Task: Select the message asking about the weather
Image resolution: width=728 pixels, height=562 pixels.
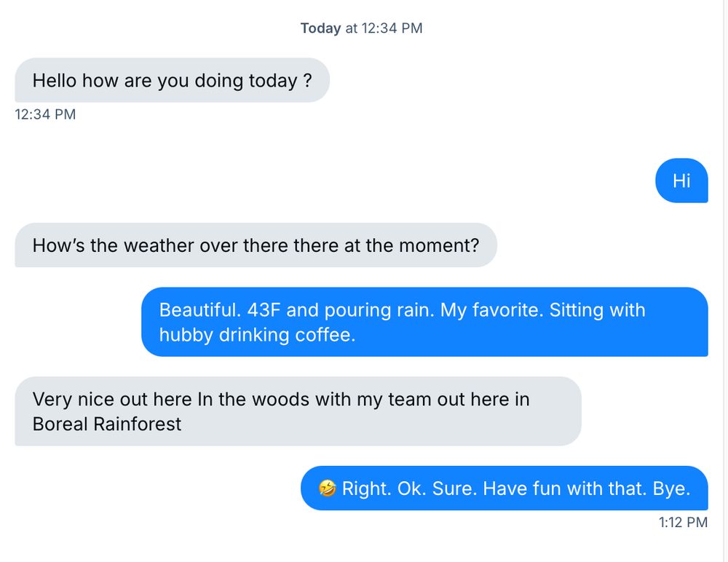Action: [x=255, y=245]
